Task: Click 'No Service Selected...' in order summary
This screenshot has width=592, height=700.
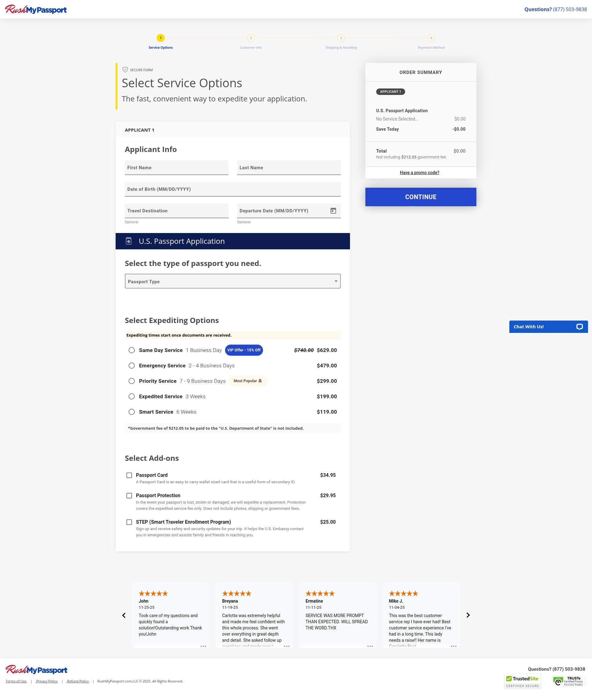Action: 397,119
